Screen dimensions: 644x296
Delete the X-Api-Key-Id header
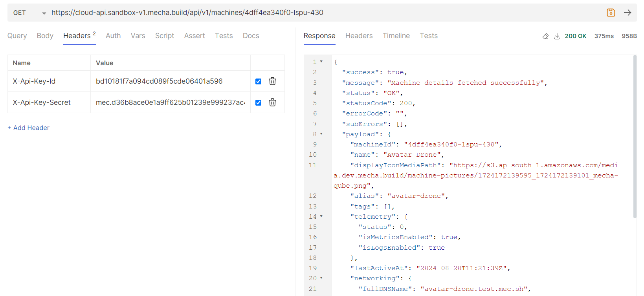(272, 81)
